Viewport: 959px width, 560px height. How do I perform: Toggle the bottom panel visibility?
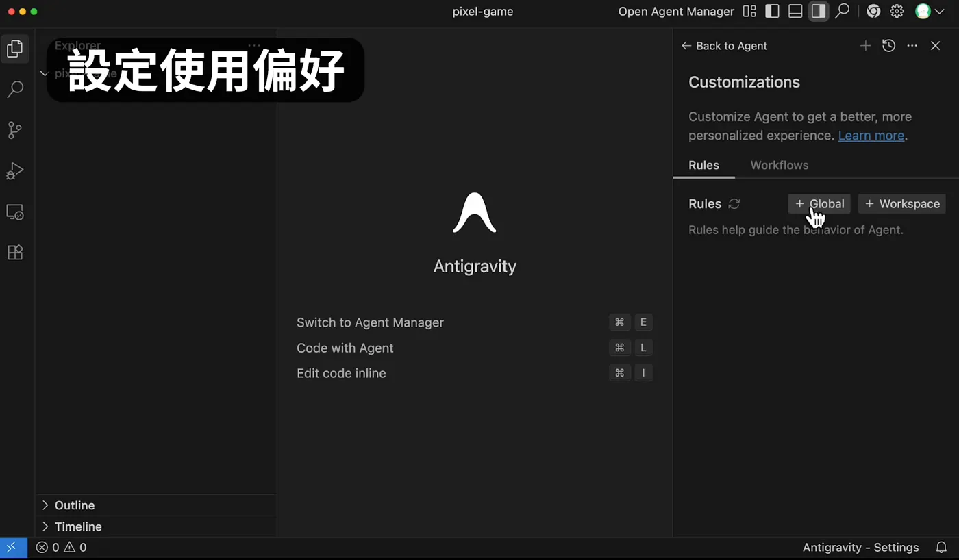click(795, 12)
